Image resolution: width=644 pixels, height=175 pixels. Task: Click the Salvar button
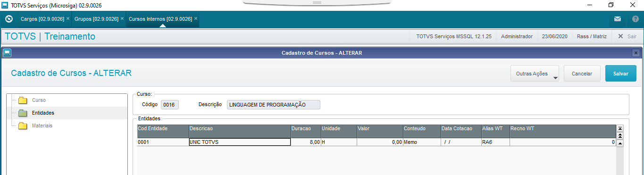point(620,74)
